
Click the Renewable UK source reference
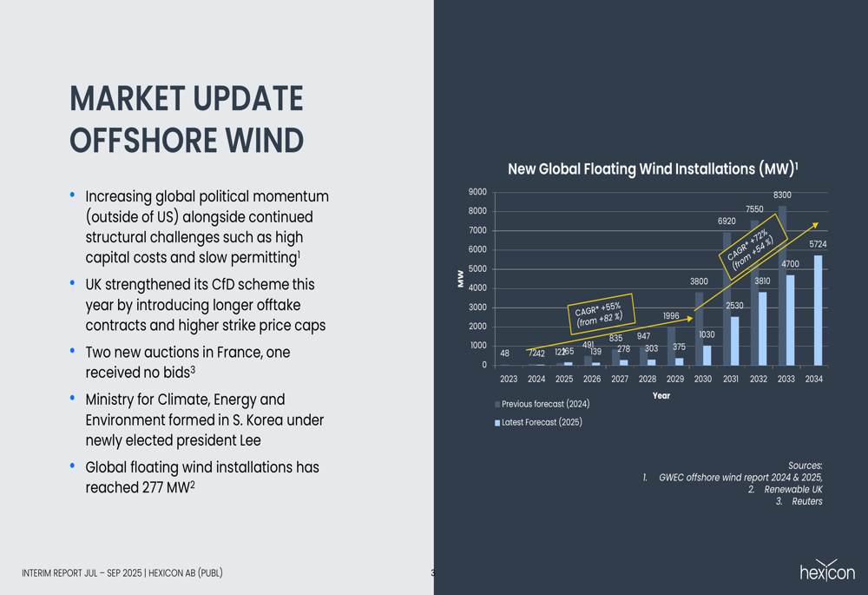coord(792,490)
